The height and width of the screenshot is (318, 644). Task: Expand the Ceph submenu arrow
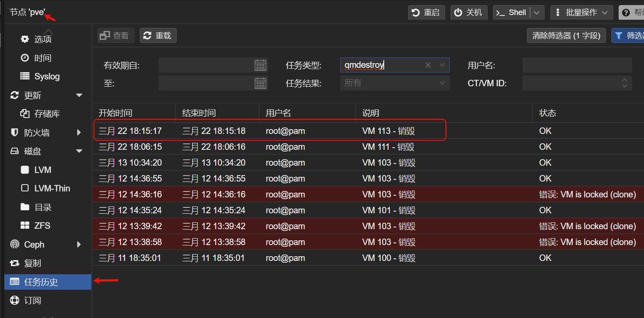[x=79, y=245]
